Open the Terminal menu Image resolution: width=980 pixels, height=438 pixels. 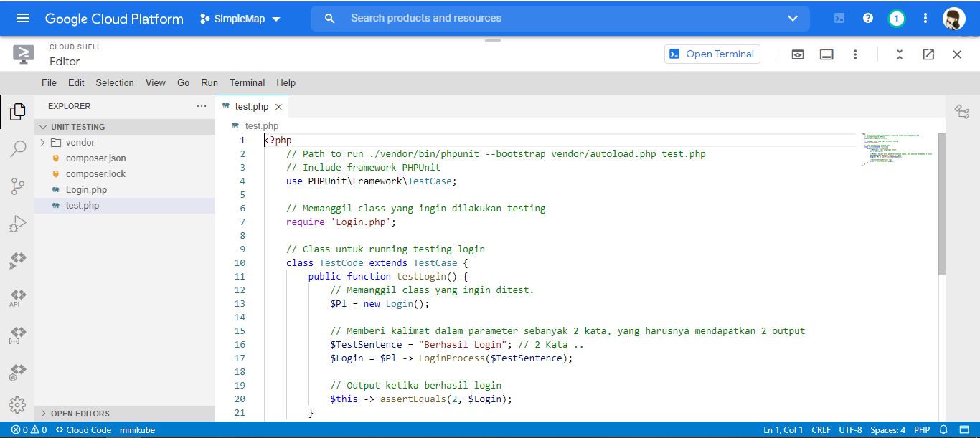coord(247,82)
